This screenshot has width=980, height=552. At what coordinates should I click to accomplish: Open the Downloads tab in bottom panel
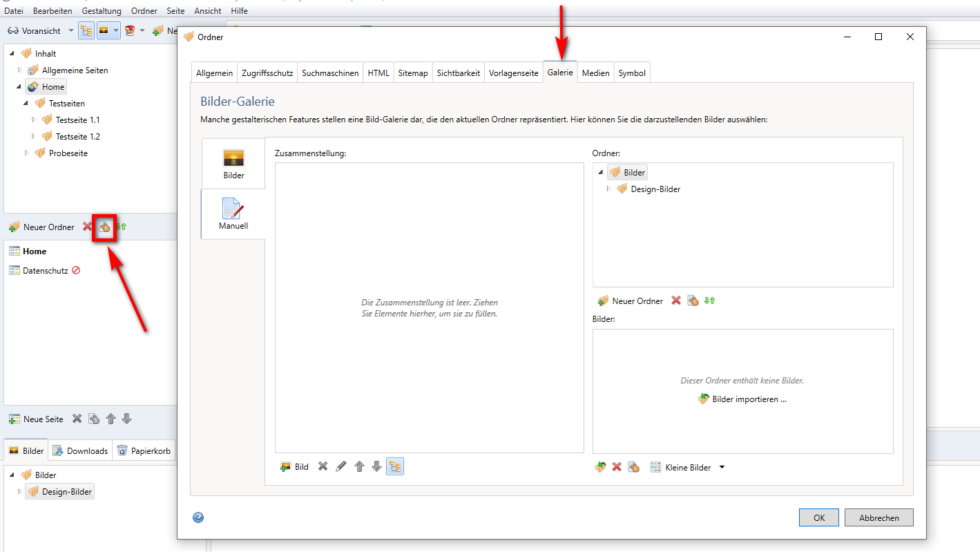(x=80, y=451)
